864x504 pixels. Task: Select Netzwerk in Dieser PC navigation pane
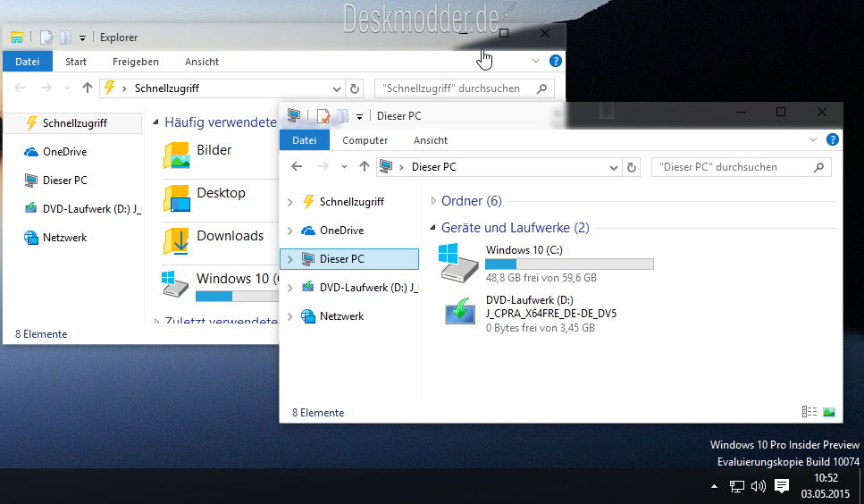point(341,316)
